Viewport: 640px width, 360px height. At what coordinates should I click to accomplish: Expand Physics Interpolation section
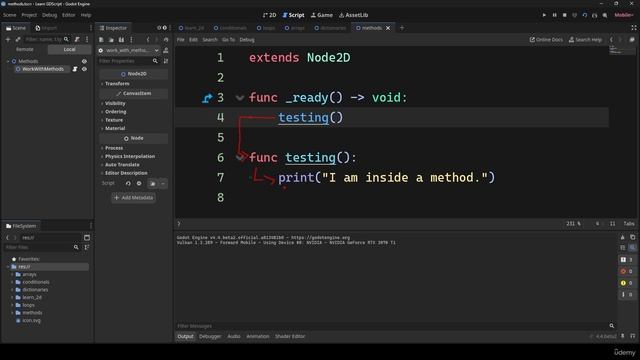click(130, 156)
